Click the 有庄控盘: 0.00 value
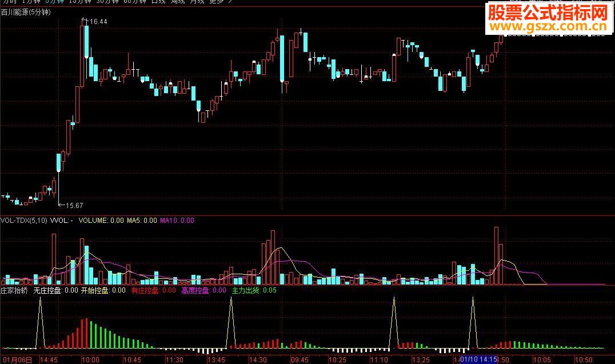The image size is (615, 364). [153, 290]
